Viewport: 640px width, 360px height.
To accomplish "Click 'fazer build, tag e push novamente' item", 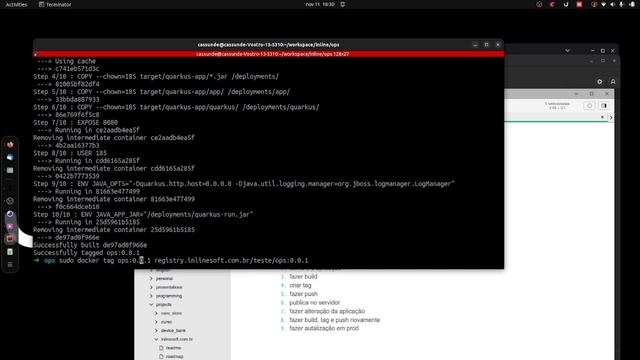I will [335, 320].
